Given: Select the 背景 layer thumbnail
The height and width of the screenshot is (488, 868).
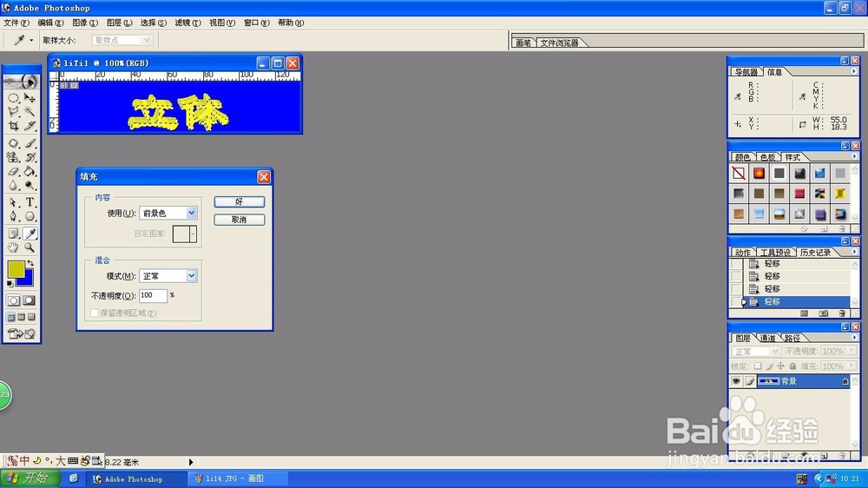Looking at the screenshot, I should 768,381.
